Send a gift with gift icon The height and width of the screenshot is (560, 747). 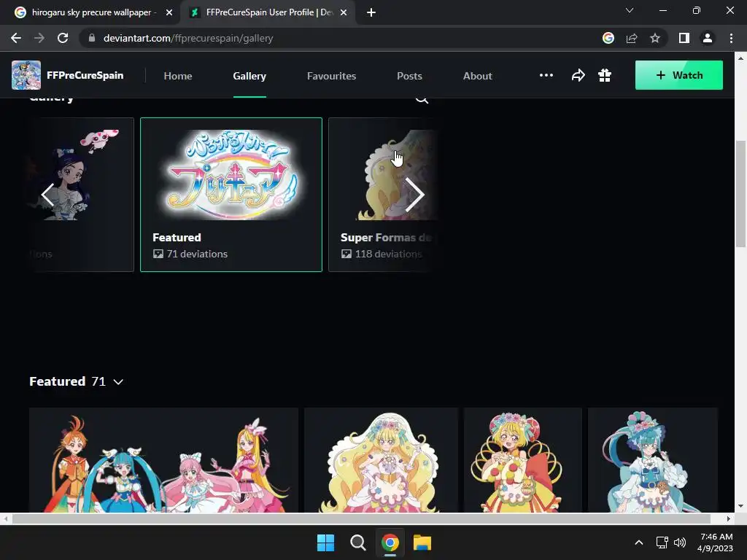pos(605,75)
